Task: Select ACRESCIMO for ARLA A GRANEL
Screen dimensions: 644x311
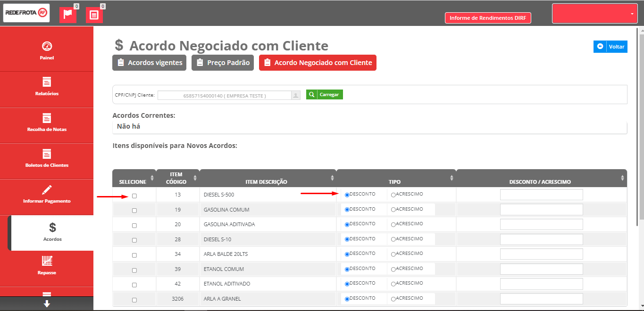Action: pyautogui.click(x=393, y=299)
